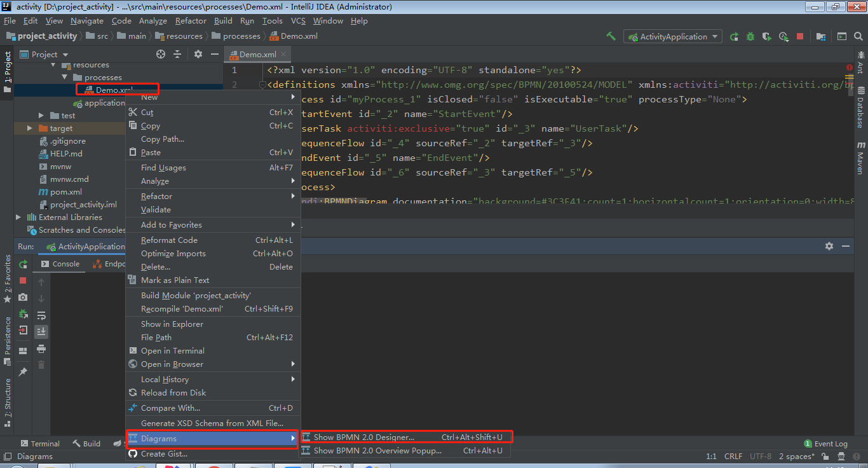868x468 pixels.
Task: Pin the Run tool window
Action: pos(23,372)
